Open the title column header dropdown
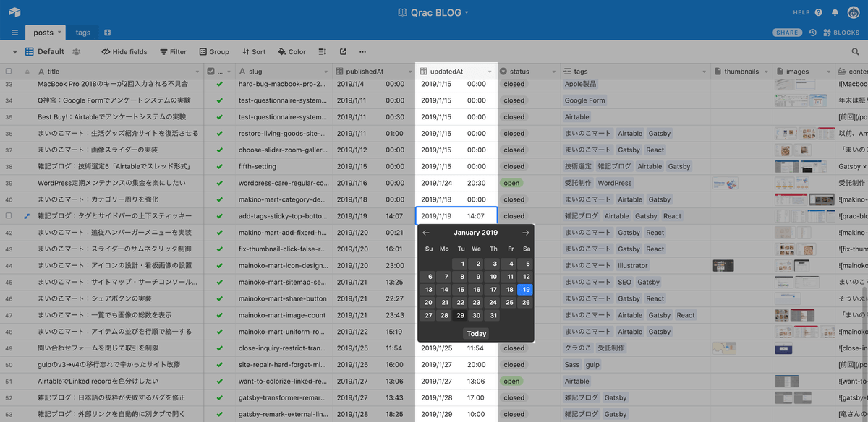Image resolution: width=868 pixels, height=422 pixels. [x=196, y=71]
